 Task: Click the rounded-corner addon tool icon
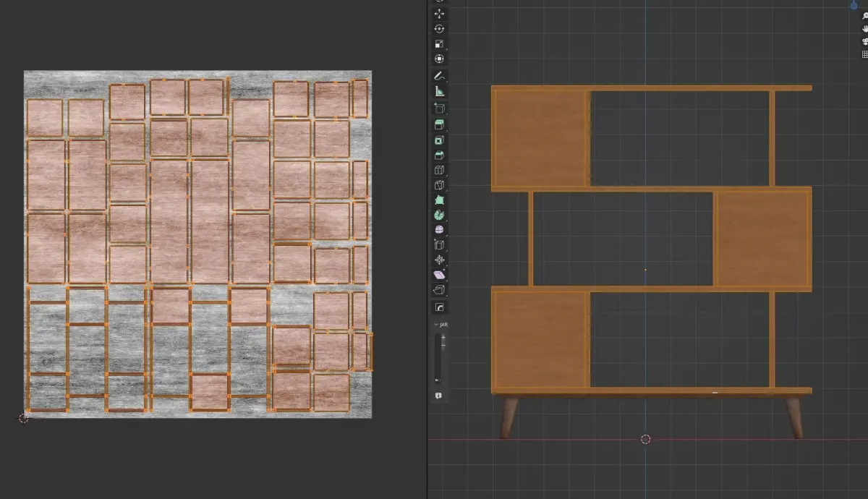439,307
